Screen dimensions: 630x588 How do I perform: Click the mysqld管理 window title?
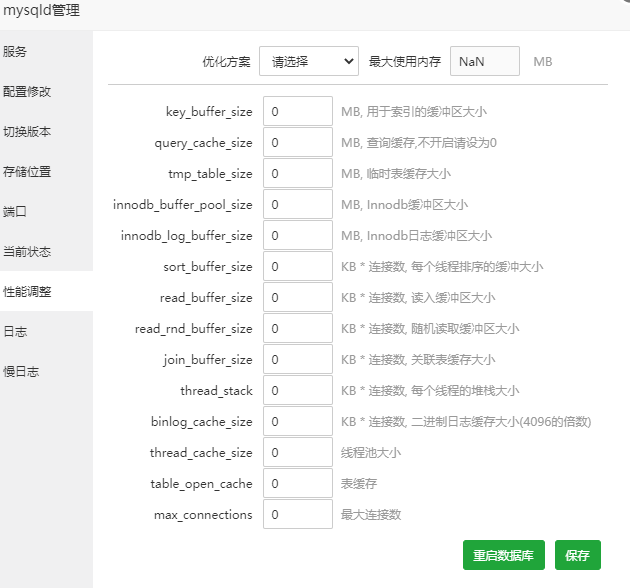click(x=41, y=10)
